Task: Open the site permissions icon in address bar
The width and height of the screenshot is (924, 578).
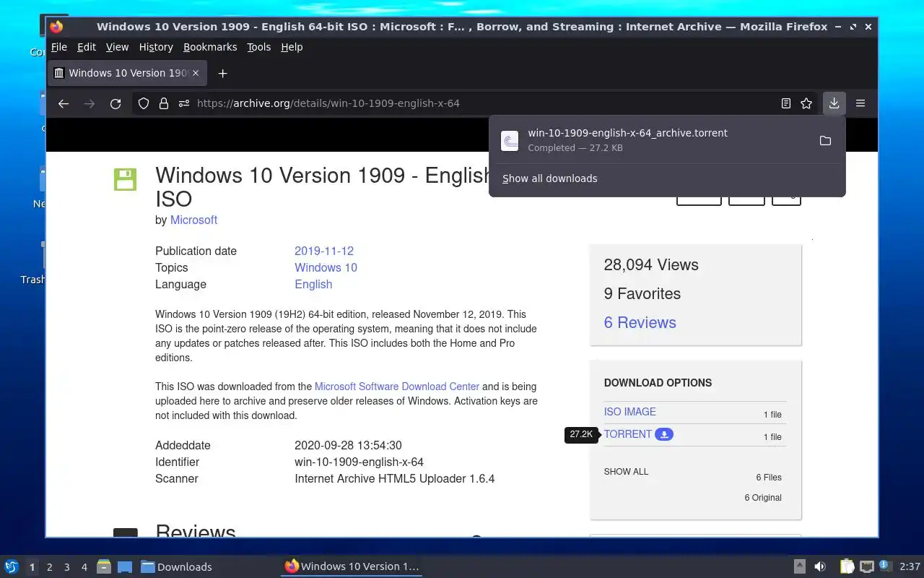Action: click(183, 103)
